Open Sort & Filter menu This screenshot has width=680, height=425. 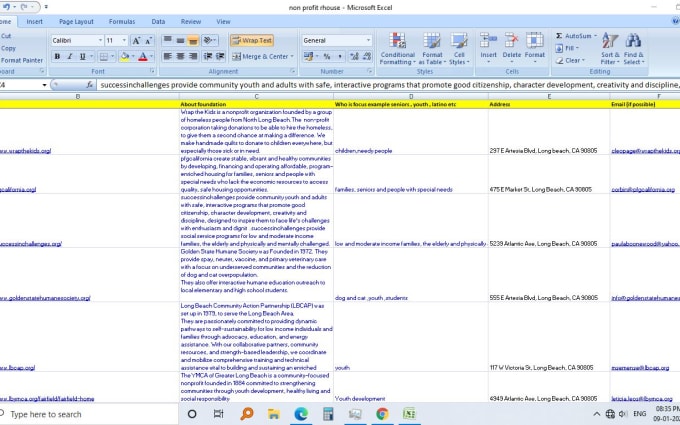(x=610, y=49)
